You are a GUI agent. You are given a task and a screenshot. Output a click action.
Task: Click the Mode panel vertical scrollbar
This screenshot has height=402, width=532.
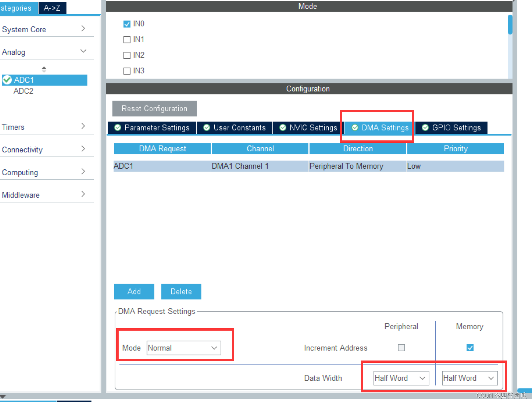510,25
